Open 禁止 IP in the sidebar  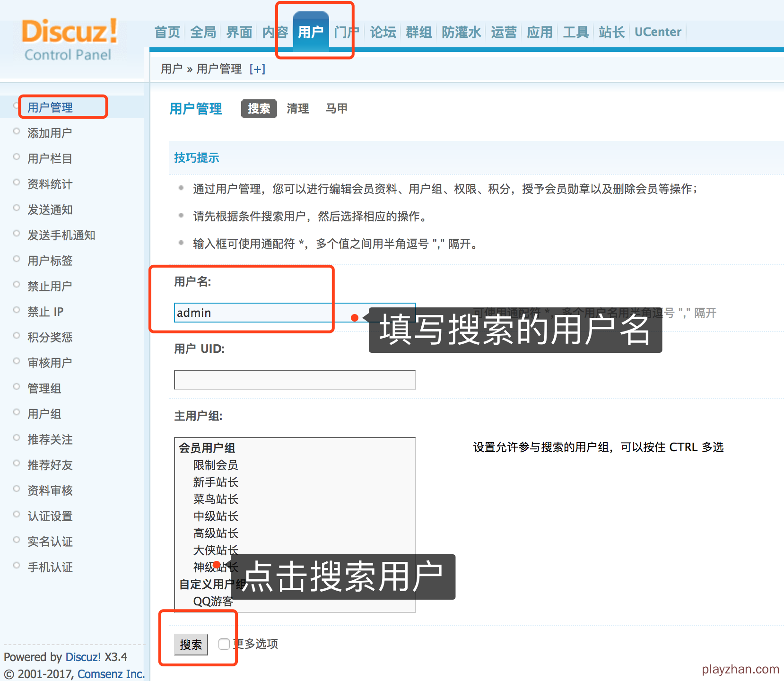(x=45, y=312)
